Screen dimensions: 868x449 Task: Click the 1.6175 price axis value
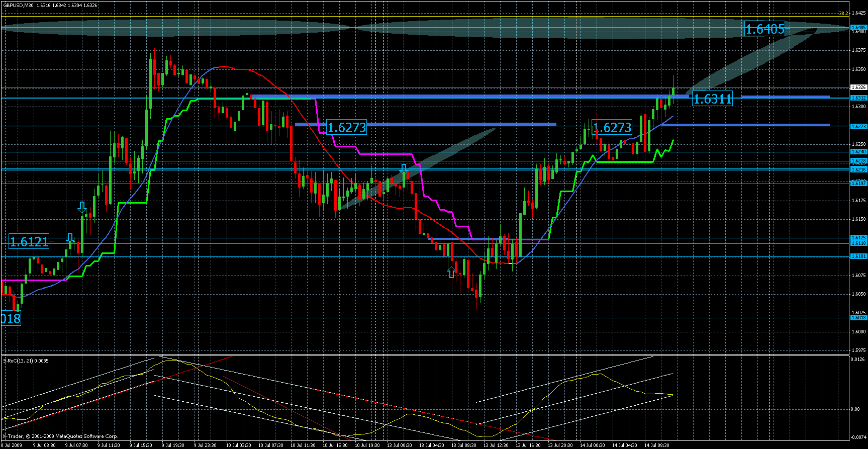click(857, 201)
